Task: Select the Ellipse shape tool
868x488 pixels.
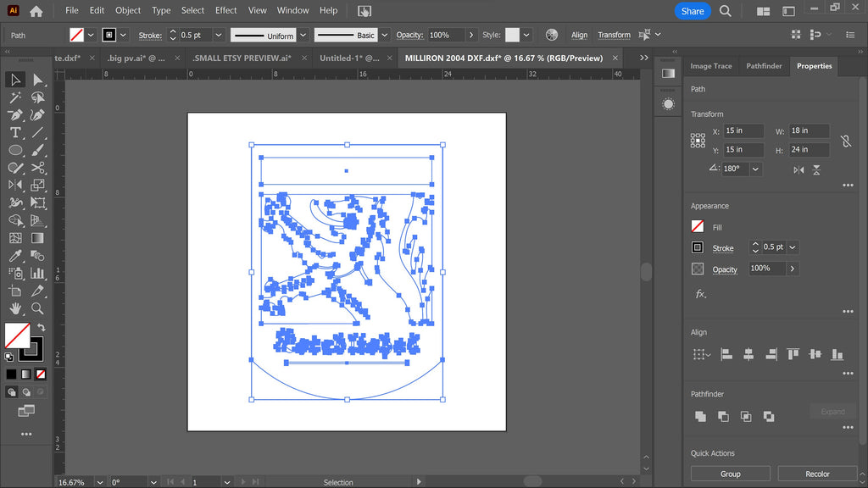Action: click(15, 150)
